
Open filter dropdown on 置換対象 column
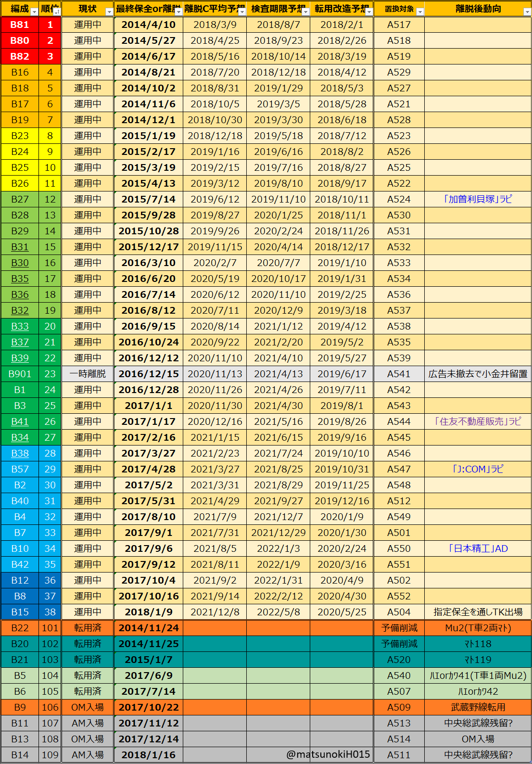[x=420, y=12]
